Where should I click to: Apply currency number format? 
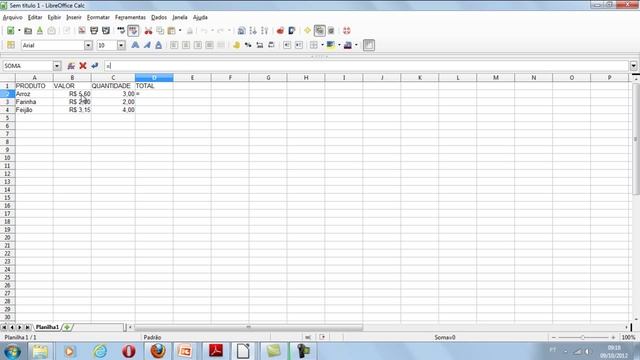(236, 45)
